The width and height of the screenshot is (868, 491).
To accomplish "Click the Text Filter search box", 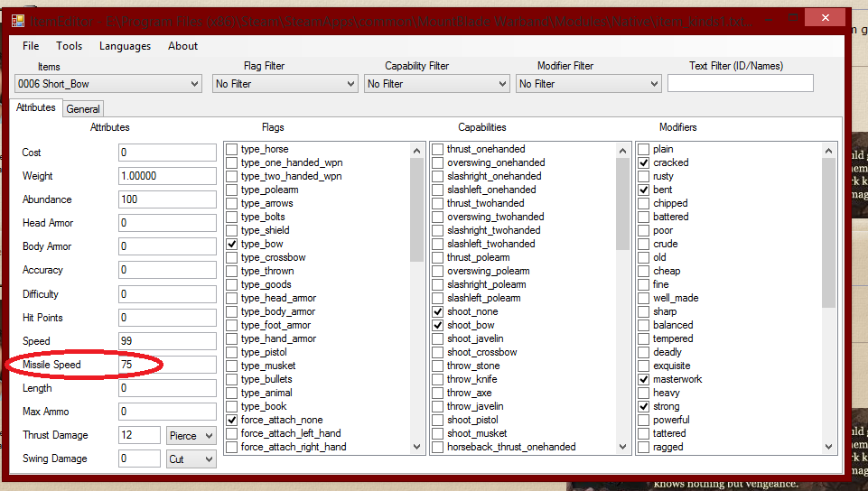I will click(740, 84).
